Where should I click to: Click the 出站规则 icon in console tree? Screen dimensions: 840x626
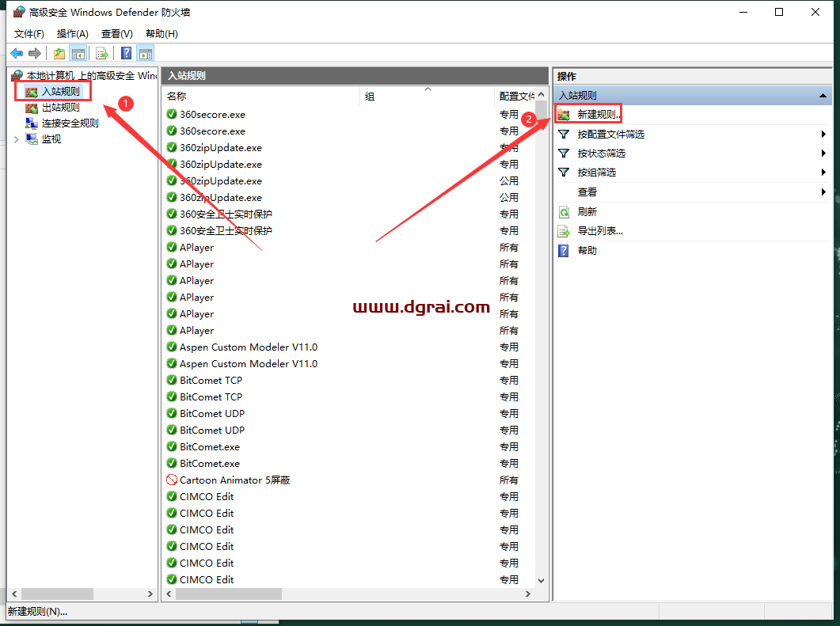coord(32,108)
